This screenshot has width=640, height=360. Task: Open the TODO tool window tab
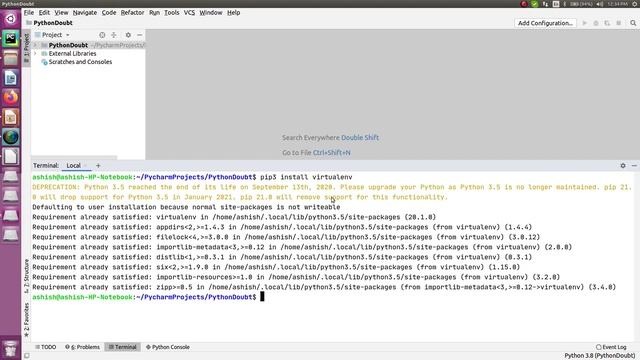[46, 347]
